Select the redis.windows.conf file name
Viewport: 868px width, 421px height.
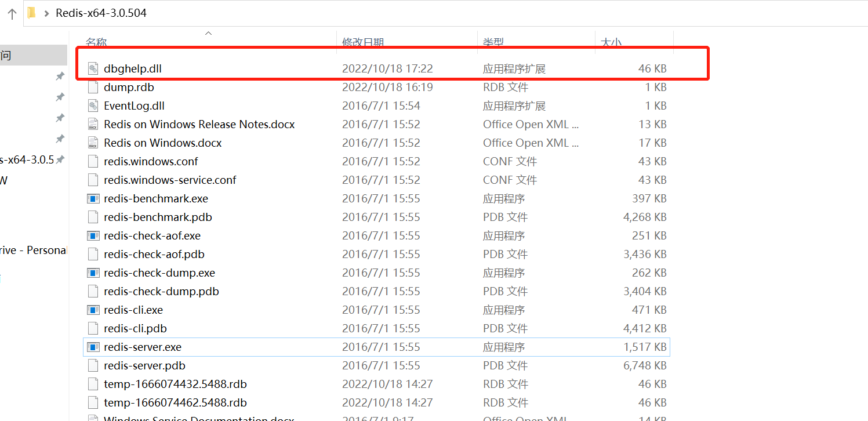pyautogui.click(x=151, y=161)
